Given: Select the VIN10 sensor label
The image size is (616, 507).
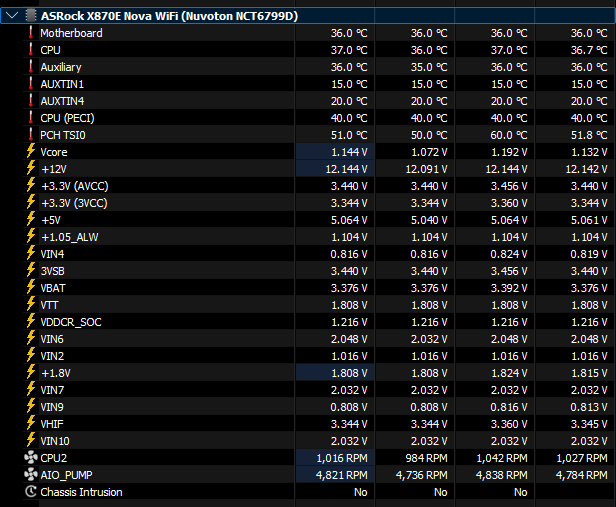Looking at the screenshot, I should 55,441.
